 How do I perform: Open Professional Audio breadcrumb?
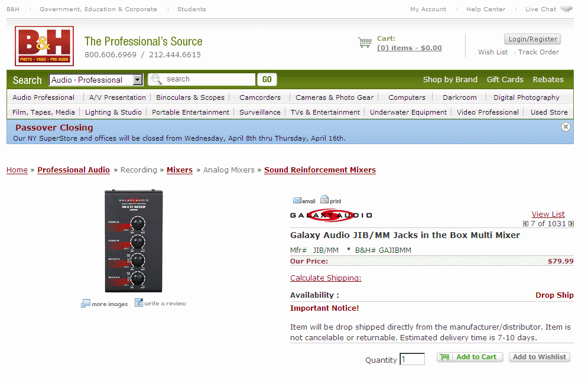coord(73,170)
